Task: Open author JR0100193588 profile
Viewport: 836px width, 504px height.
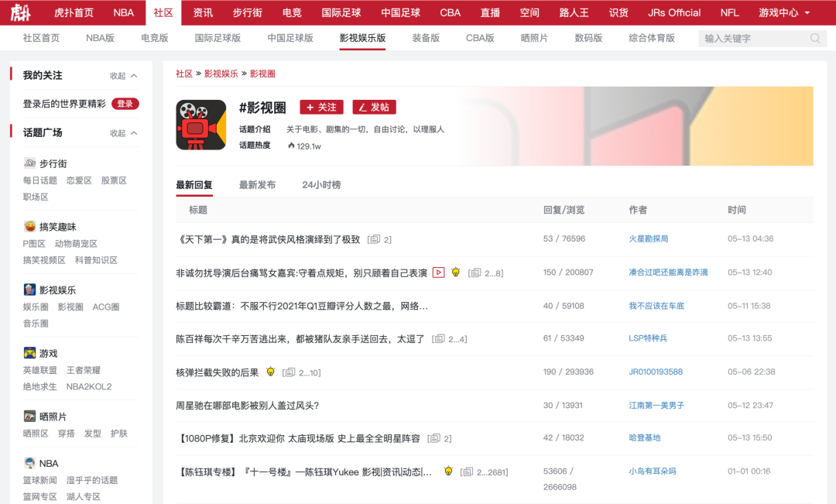Action: coord(656,372)
